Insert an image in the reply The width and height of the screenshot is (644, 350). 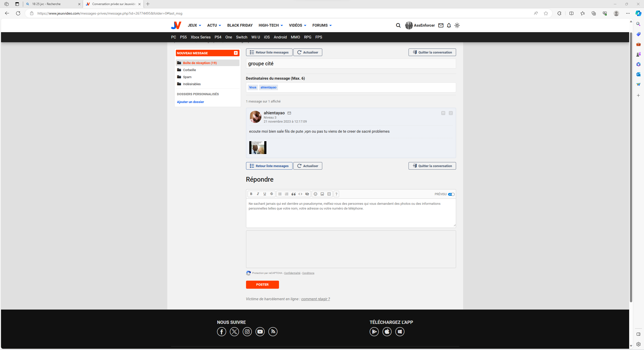click(322, 194)
